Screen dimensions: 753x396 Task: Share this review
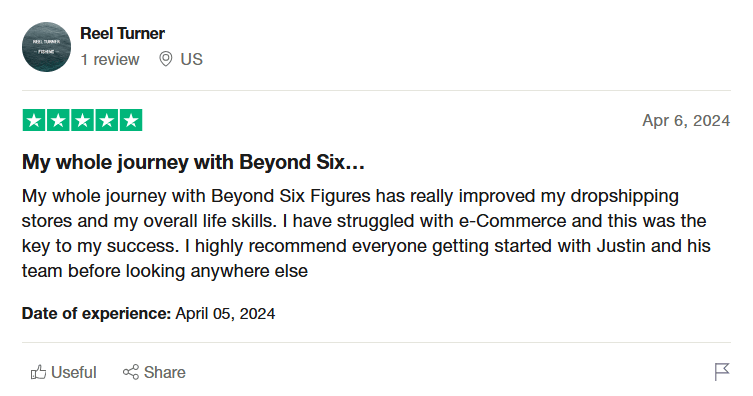pos(154,372)
